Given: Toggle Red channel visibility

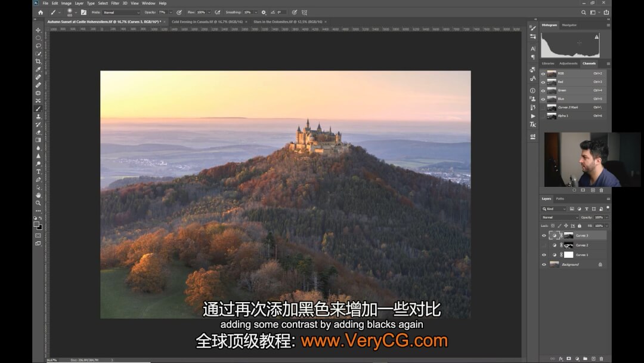Looking at the screenshot, I should pos(543,82).
